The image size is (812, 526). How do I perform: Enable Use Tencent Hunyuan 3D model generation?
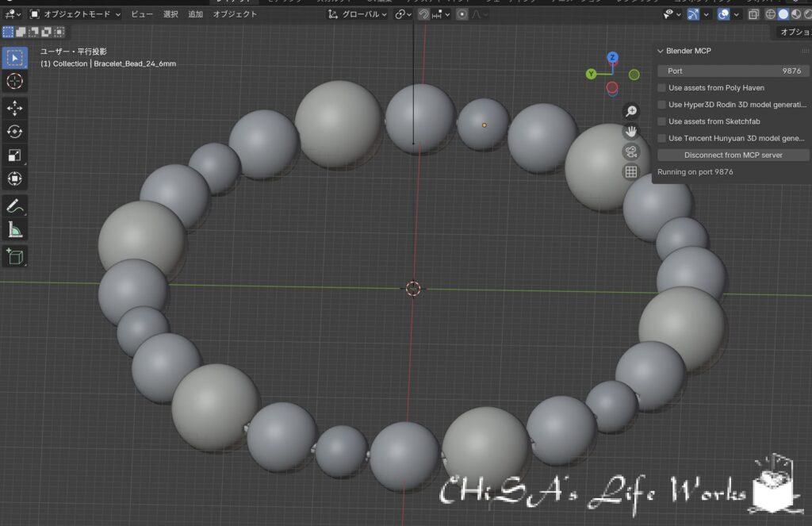point(661,138)
